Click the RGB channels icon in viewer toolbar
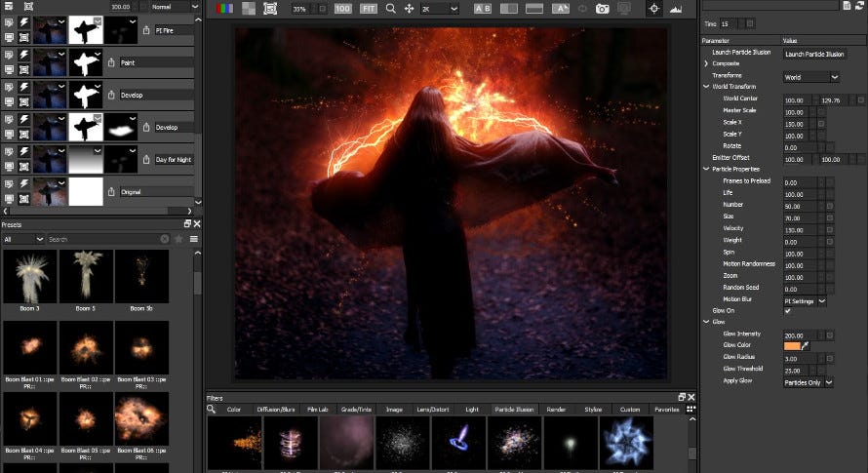Screen dimensions: 868x473 [224, 8]
